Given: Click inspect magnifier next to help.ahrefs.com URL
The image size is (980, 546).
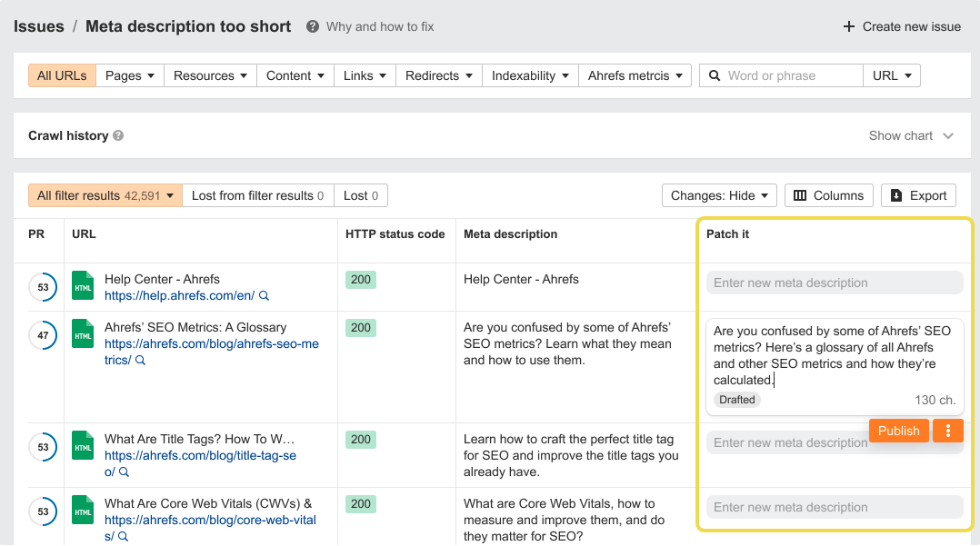Looking at the screenshot, I should click(x=264, y=295).
